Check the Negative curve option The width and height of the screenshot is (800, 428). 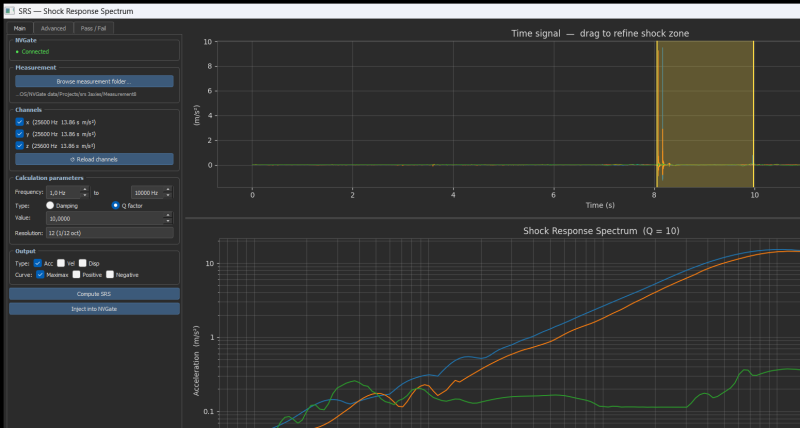[110, 274]
